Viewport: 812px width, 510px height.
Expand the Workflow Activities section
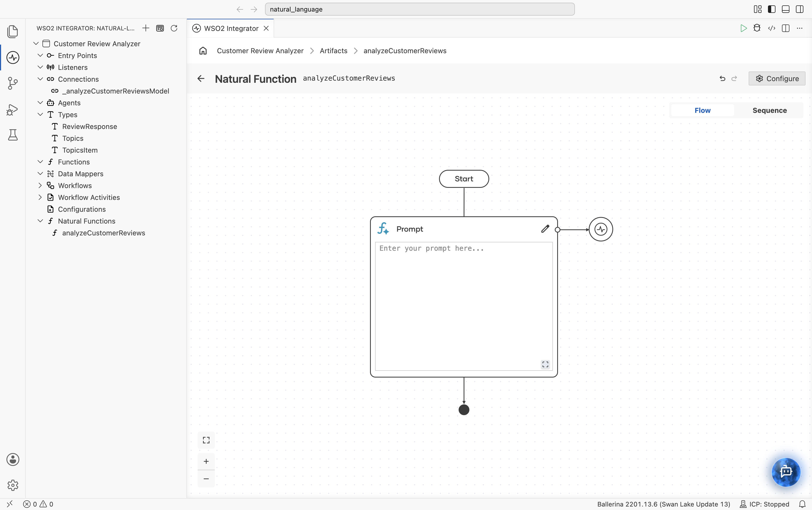[40, 197]
